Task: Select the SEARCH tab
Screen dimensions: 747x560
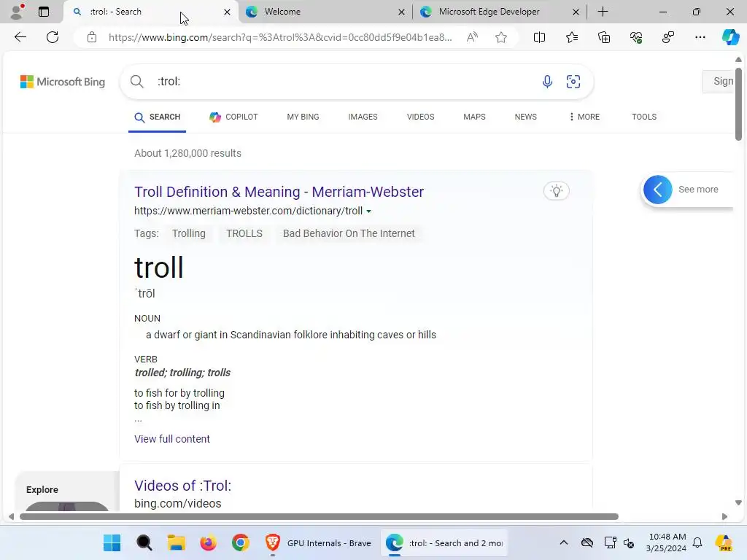Action: [158, 117]
